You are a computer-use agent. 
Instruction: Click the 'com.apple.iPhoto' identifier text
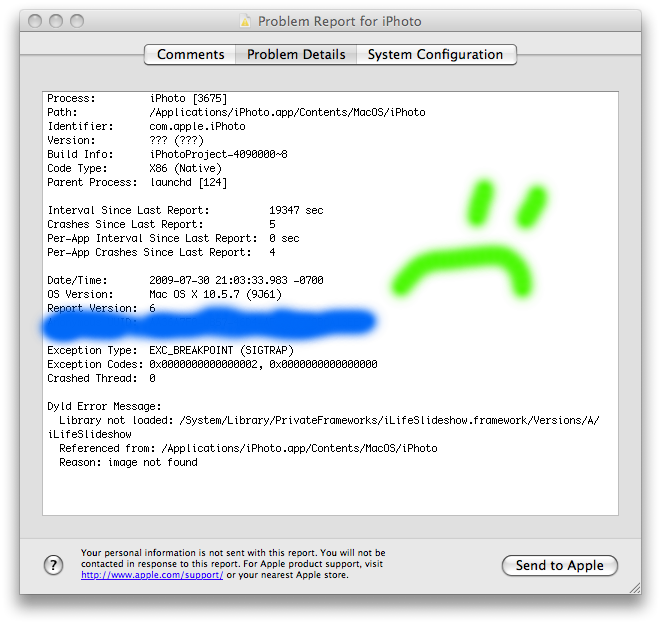[x=197, y=126]
